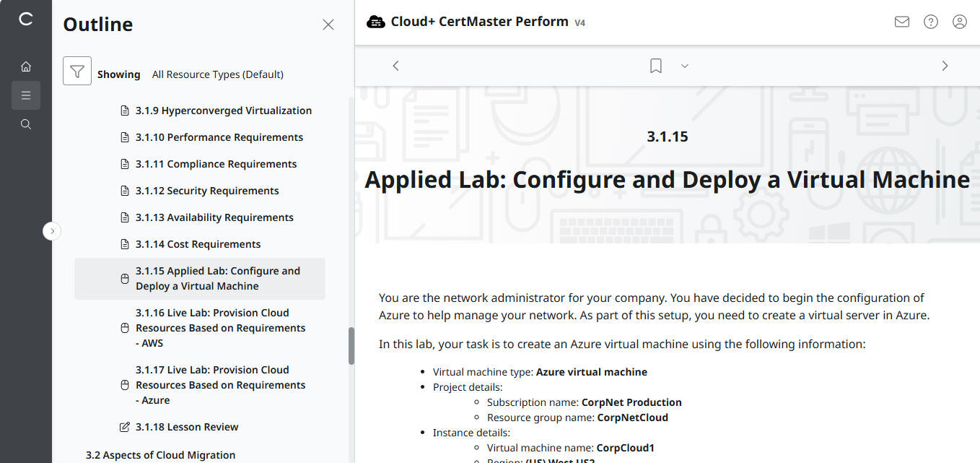The width and height of the screenshot is (980, 463).
Task: Bookmark the current lesson page
Action: pos(655,66)
